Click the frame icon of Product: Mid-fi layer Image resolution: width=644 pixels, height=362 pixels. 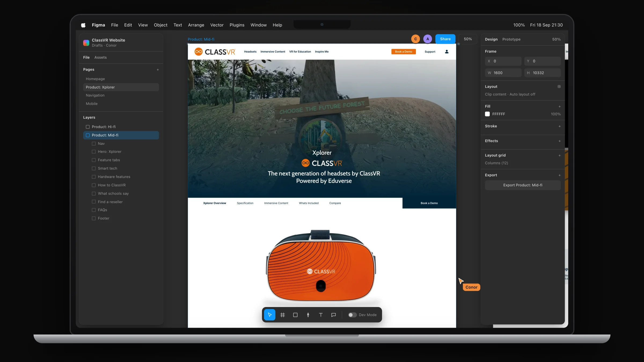click(x=87, y=135)
